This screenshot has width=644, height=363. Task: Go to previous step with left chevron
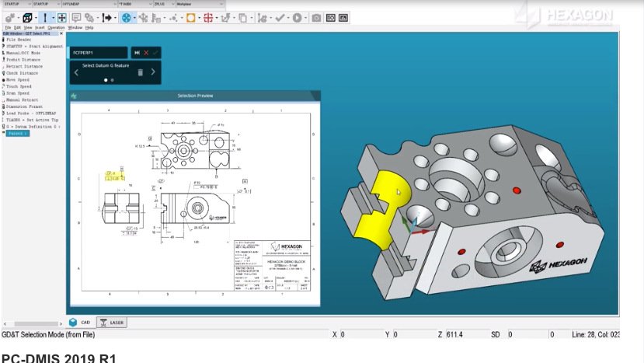coord(76,72)
